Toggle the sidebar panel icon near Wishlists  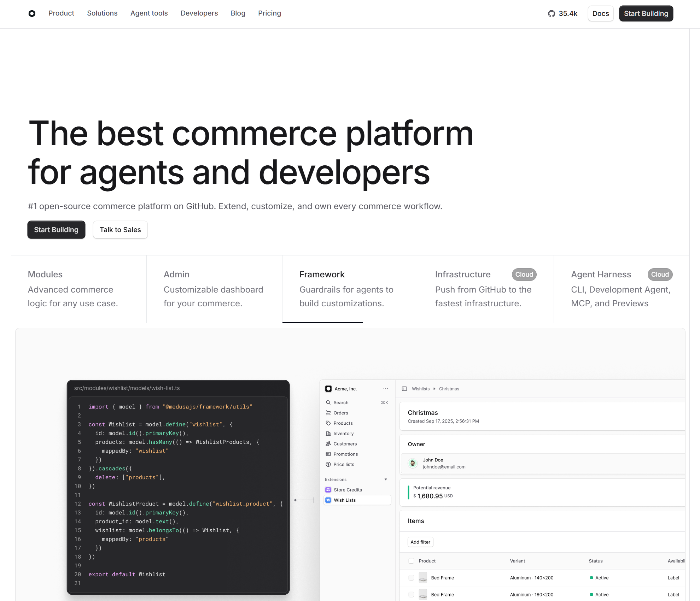pos(404,389)
